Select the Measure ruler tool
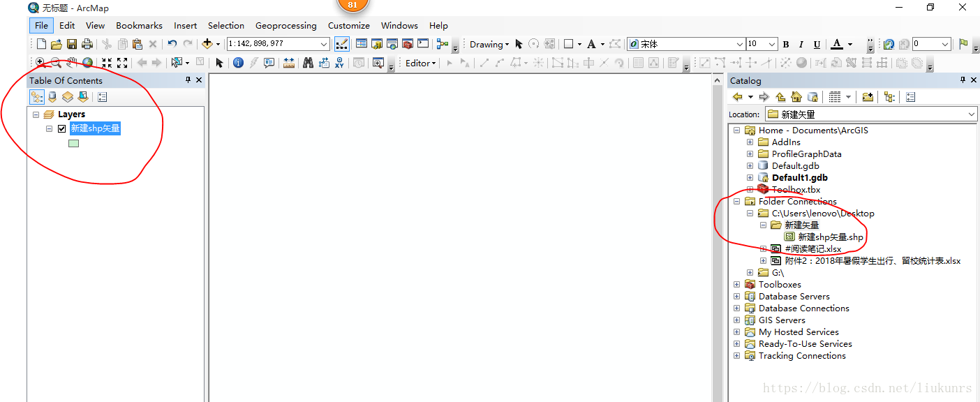980x402 pixels. 289,63
